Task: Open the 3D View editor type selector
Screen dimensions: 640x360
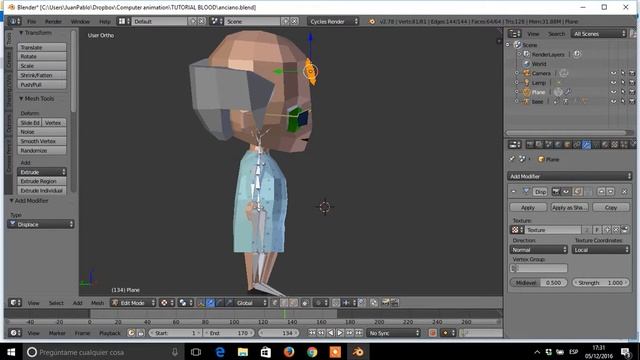Action: [15, 302]
